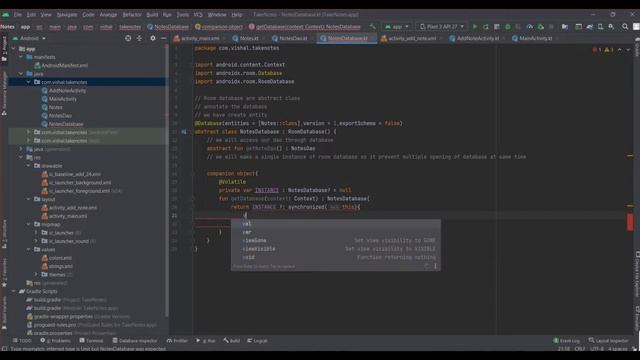Click the NotesDatabase breadcrumb in navigation bar
This screenshot has height=360, width=640.
coord(168,27)
